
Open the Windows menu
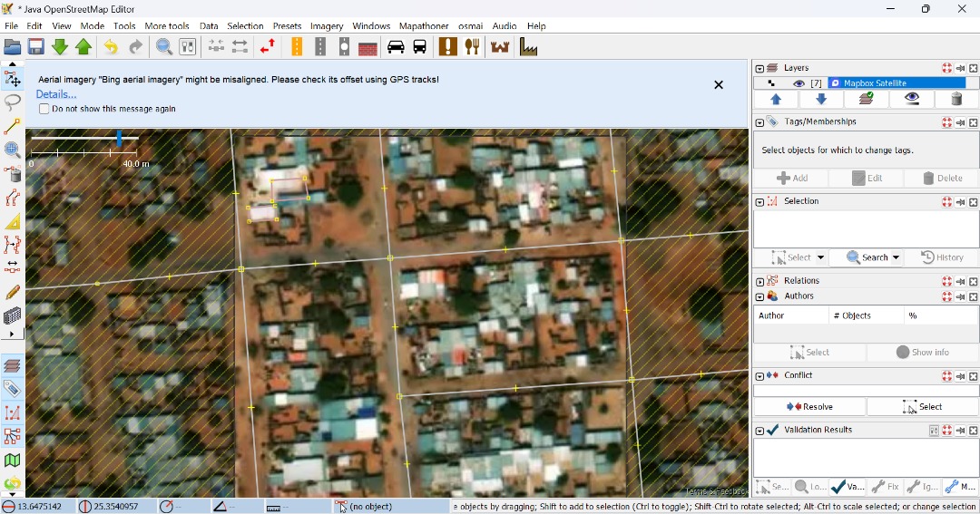click(371, 25)
